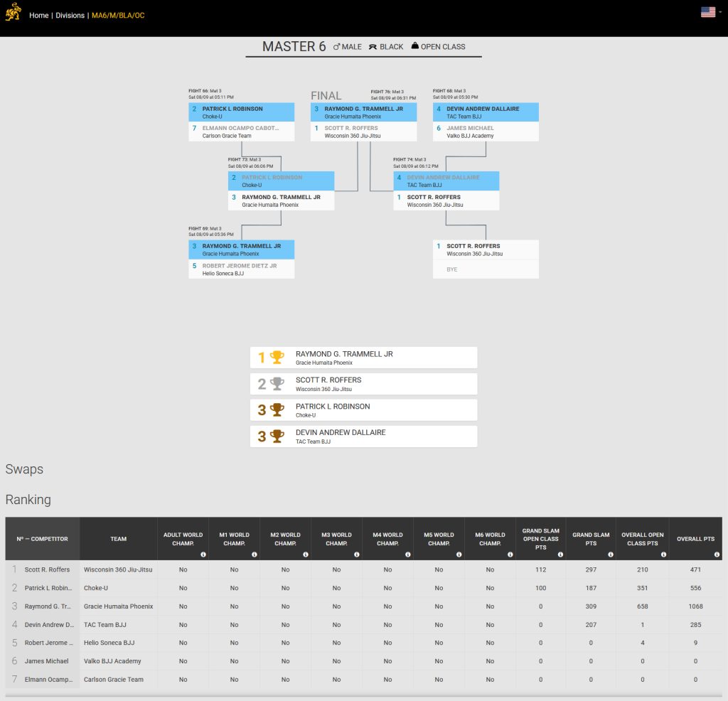Select Robert Jerome in ranking table
This screenshot has height=701, width=728.
pyautogui.click(x=49, y=643)
